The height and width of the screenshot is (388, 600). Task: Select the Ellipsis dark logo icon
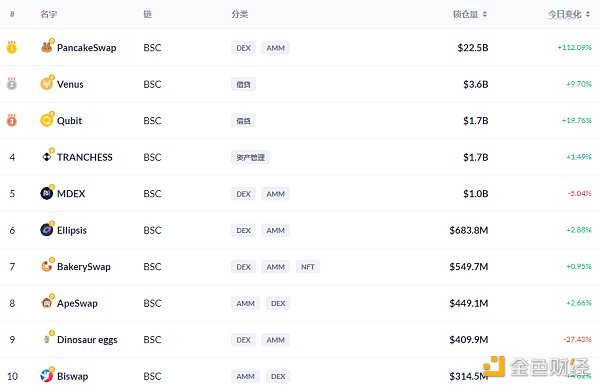coord(47,230)
